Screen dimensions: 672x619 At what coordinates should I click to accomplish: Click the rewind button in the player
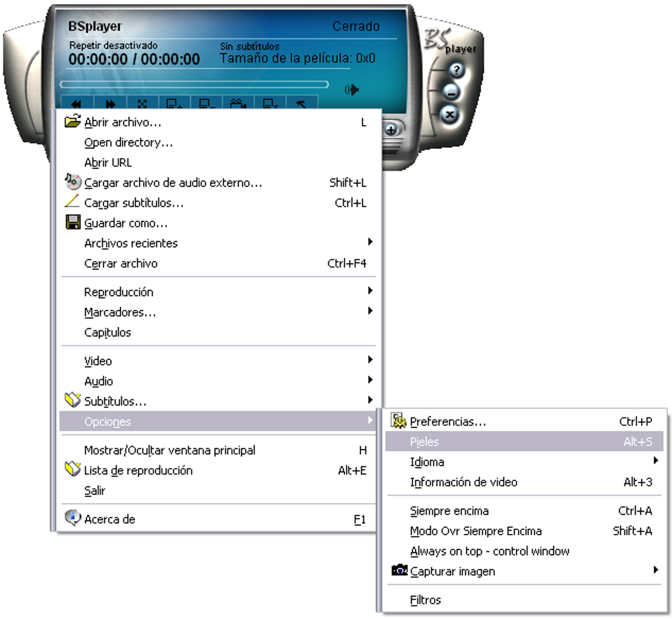78,103
